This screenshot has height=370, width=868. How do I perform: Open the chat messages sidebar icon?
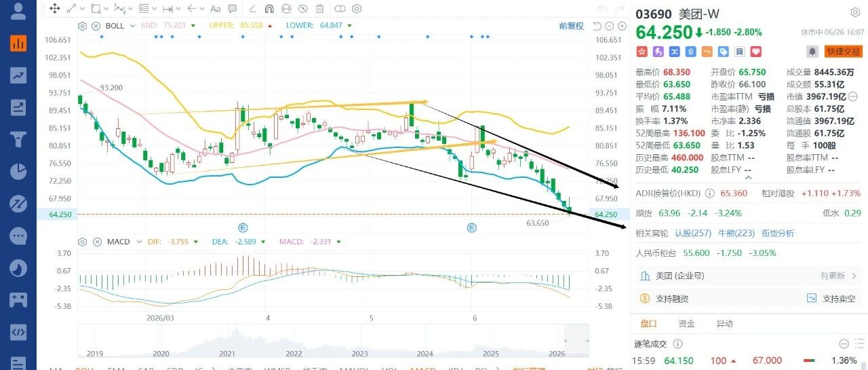click(18, 235)
